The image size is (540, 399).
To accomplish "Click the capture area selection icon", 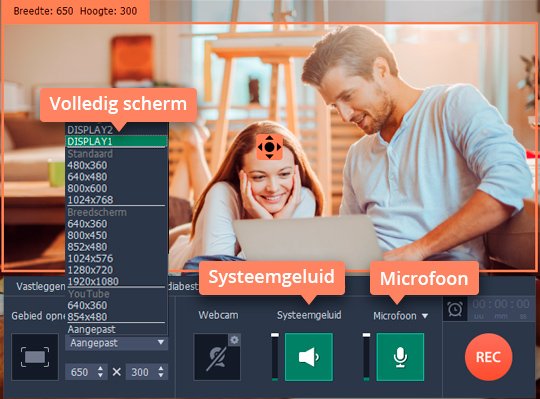I will point(35,357).
